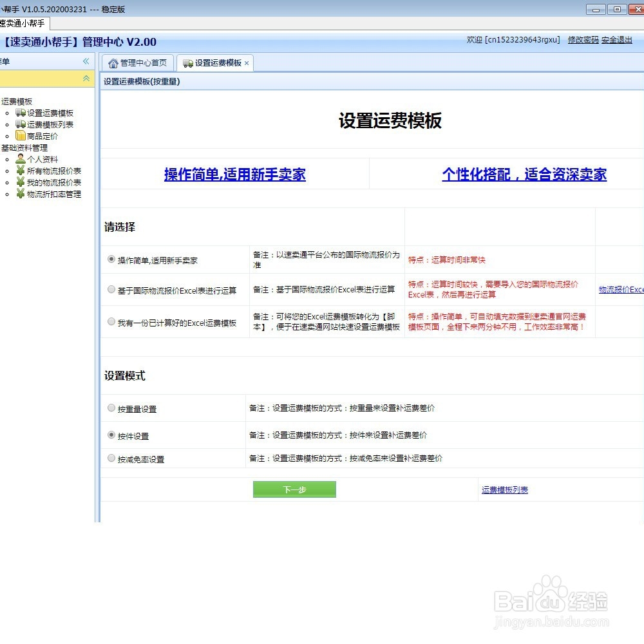Screen dimensions: 644x644
Task: Click note about 按重量来设置补运费差价
Action: [342, 408]
